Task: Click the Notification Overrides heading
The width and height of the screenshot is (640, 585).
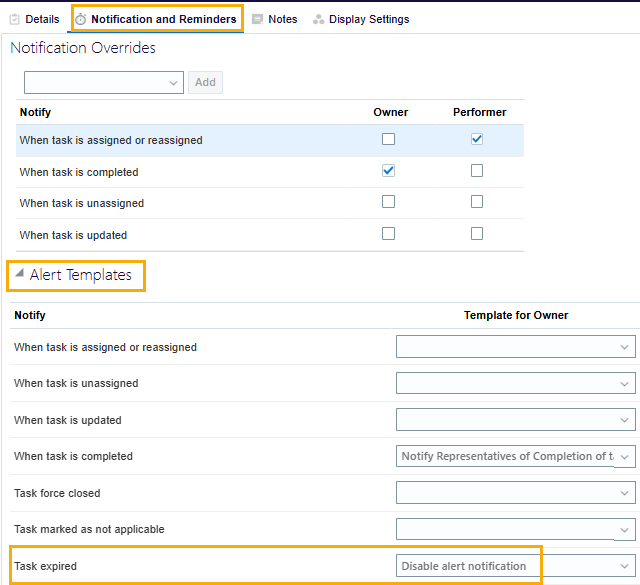Action: [83, 48]
